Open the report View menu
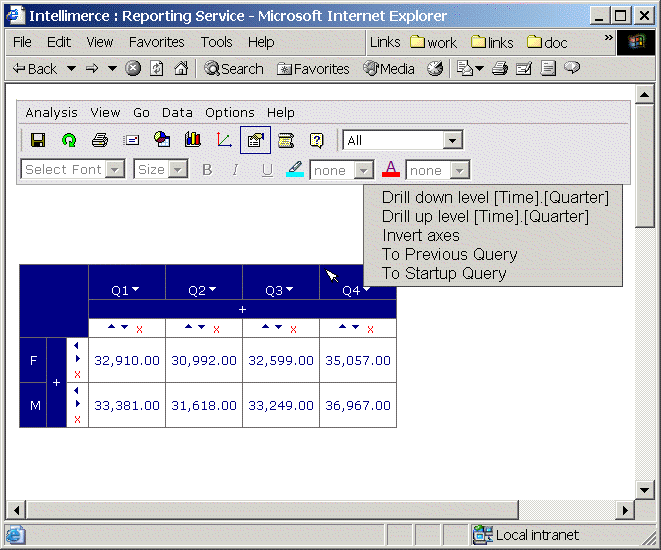This screenshot has height=550, width=661. pos(105,113)
